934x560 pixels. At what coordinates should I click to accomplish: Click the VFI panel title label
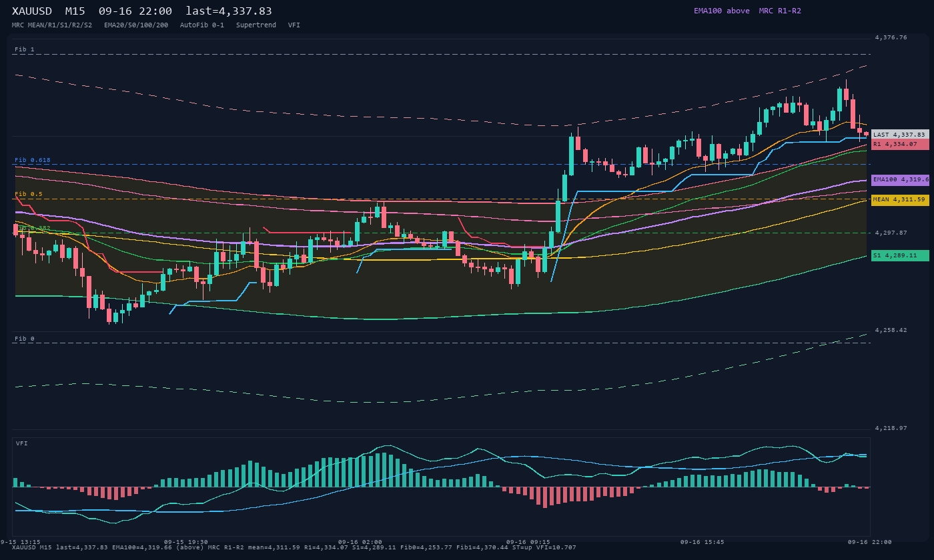22,443
